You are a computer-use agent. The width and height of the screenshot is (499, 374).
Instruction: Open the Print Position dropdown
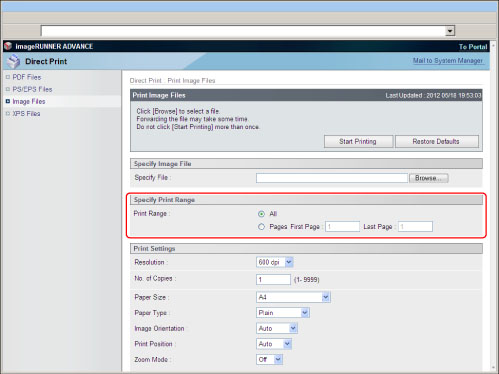coord(274,344)
